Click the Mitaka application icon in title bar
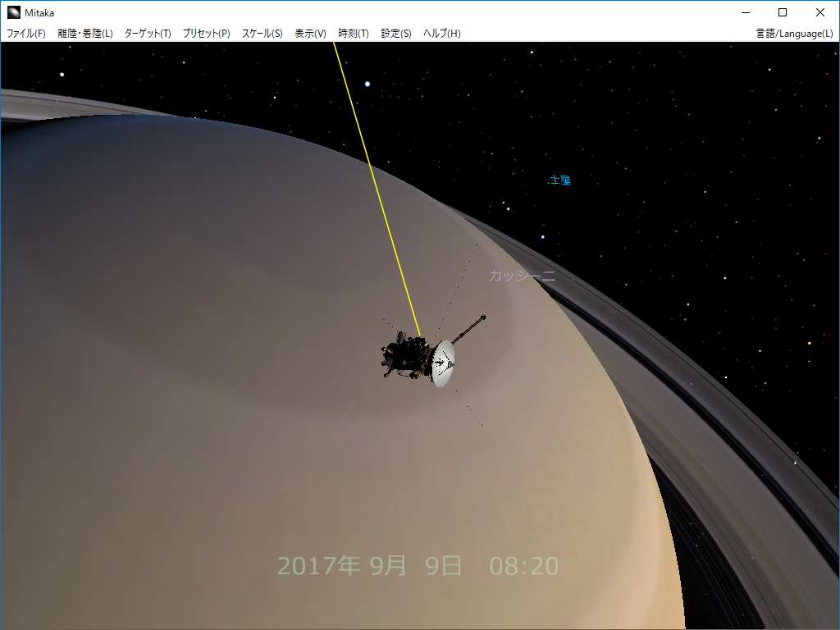 pos(12,11)
